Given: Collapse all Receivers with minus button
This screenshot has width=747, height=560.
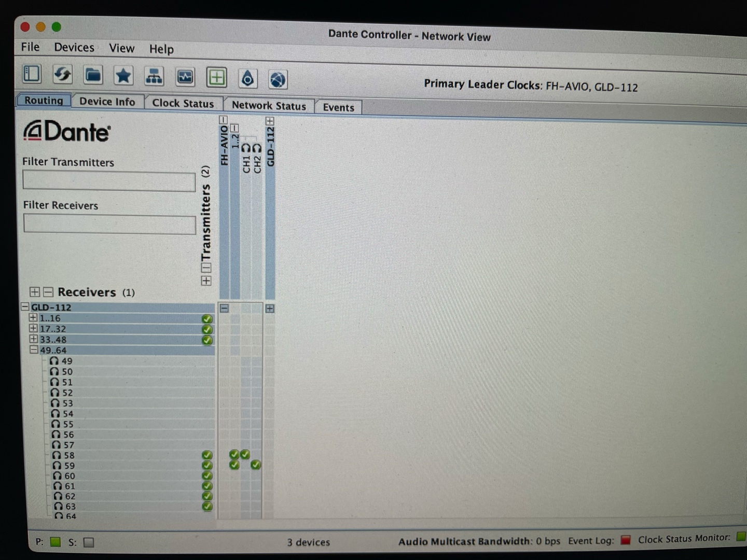Looking at the screenshot, I should [48, 292].
